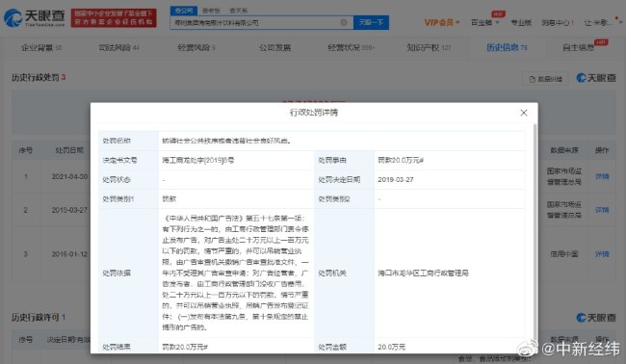Click the 处罚名称 value text
This screenshot has width=626, height=364.
(x=226, y=141)
